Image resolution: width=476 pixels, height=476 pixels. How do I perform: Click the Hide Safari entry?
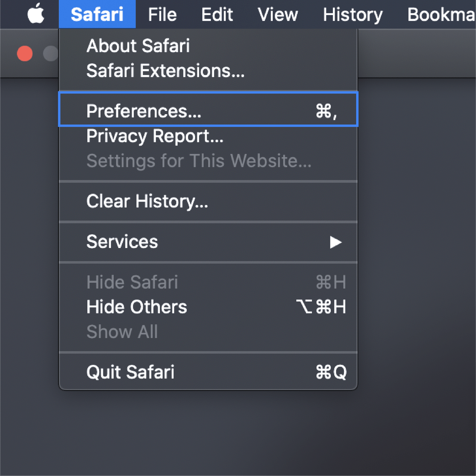[x=132, y=282]
